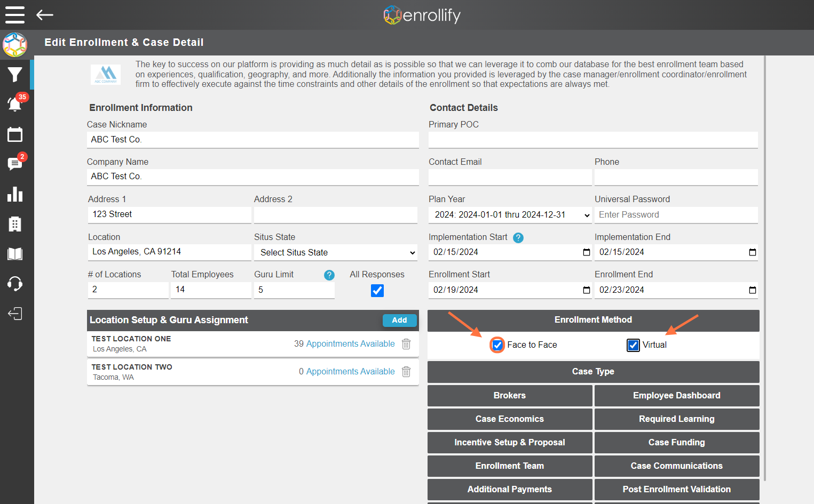Open the Additional Payments section
This screenshot has height=504, width=814.
[510, 490]
